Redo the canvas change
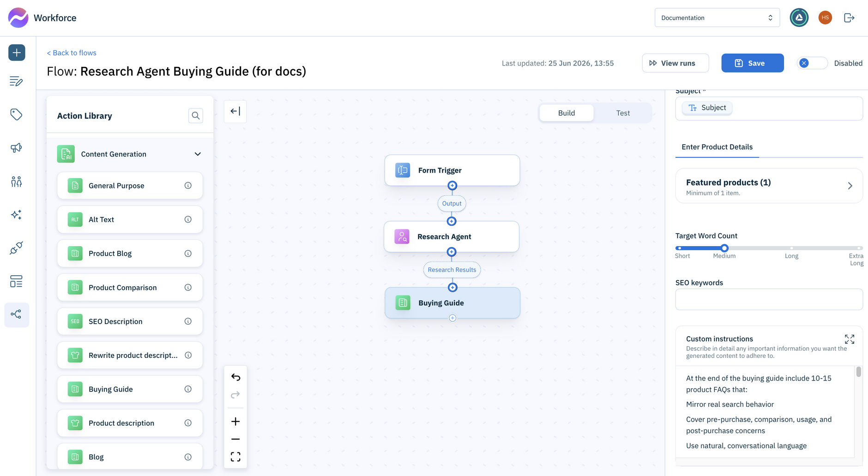This screenshot has width=868, height=476. 235,395
